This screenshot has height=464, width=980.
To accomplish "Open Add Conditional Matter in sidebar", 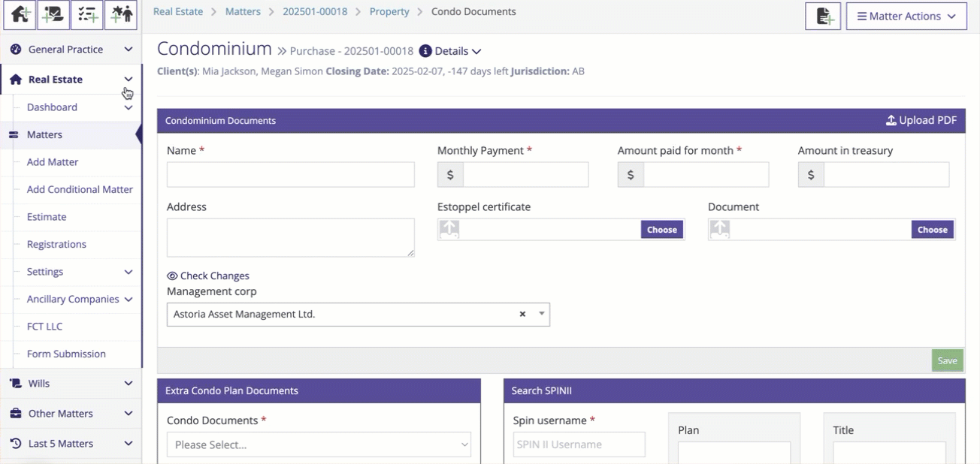I will pos(80,189).
